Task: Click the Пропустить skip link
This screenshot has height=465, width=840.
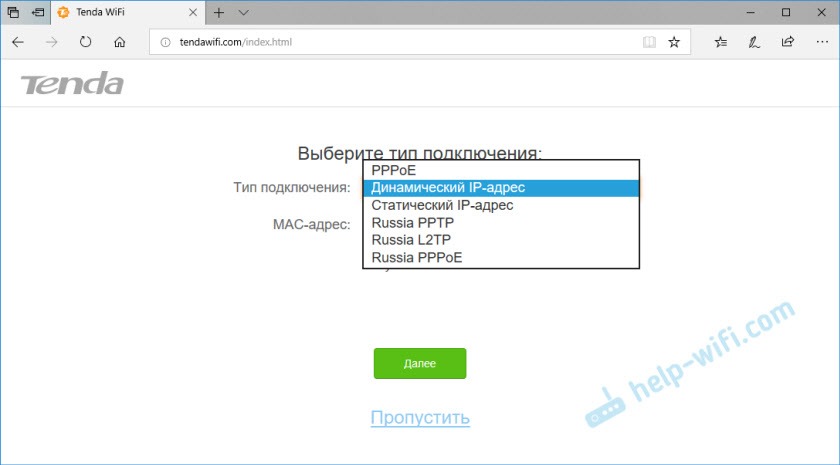Action: point(420,418)
